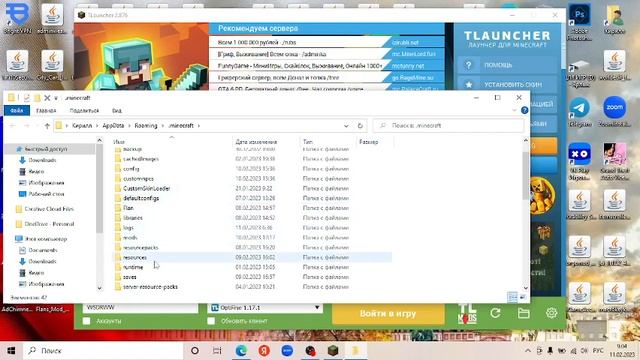Click the AppData breadcrumb in address bar

(x=113, y=126)
